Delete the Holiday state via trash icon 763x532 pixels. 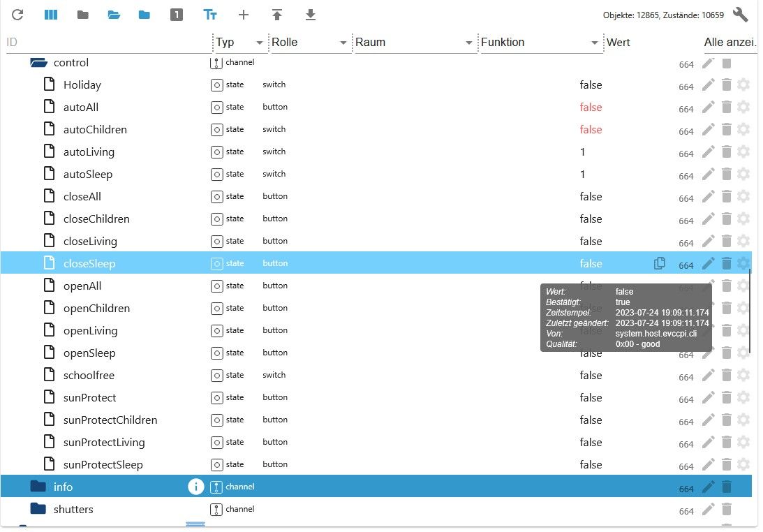click(727, 85)
